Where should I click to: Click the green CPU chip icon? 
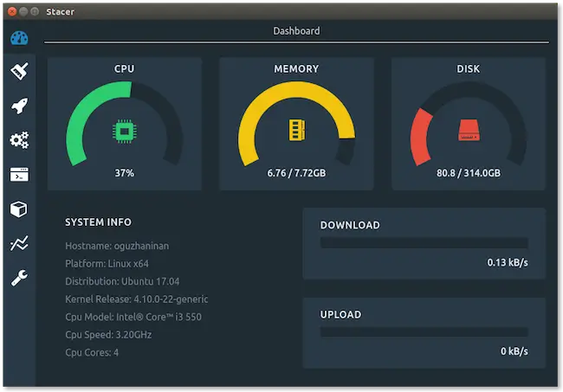coord(124,132)
